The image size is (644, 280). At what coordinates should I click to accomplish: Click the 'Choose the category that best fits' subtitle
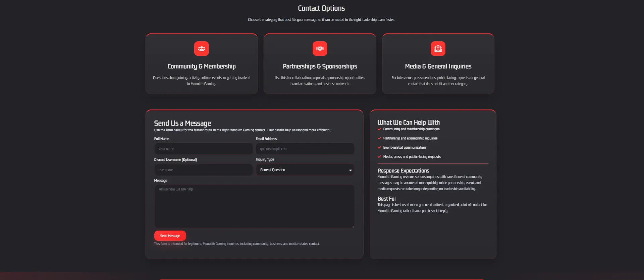point(321,20)
